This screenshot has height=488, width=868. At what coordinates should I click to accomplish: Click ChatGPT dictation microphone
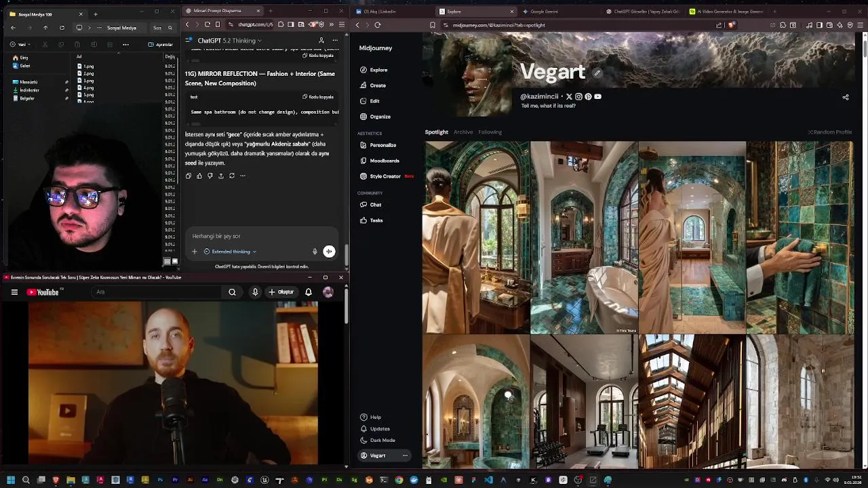(x=315, y=251)
